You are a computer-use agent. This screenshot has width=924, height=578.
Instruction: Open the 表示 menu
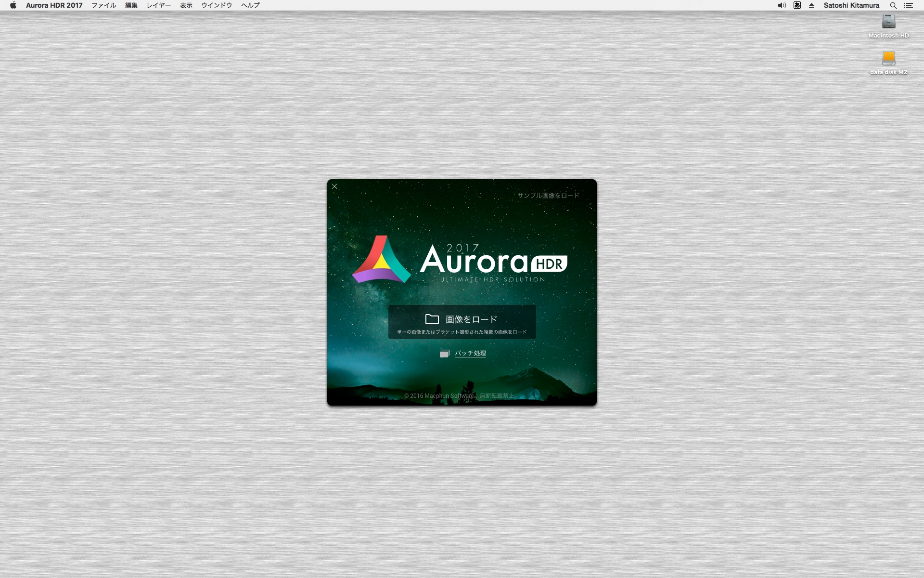tap(186, 5)
